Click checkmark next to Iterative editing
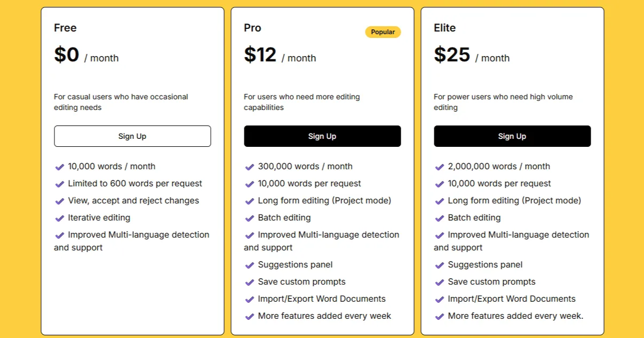This screenshot has height=338, width=644. (60, 218)
